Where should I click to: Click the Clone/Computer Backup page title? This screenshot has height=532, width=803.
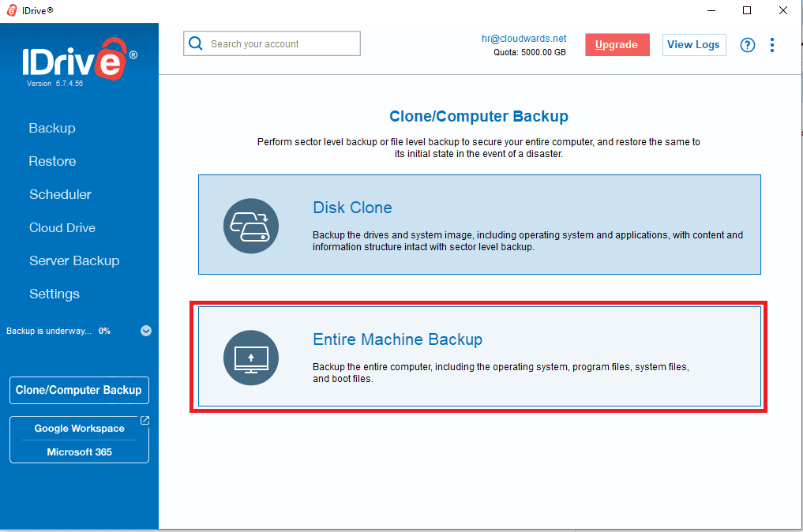[478, 116]
